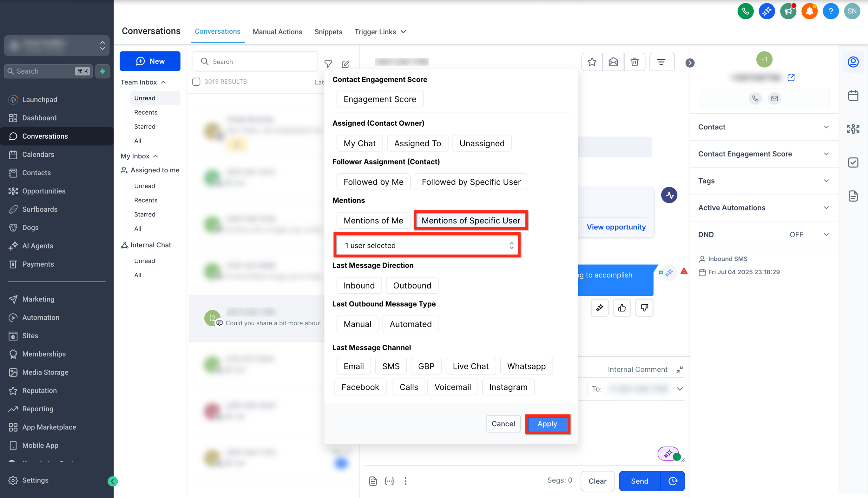Star the current conversation
The height and width of the screenshot is (498, 868).
[592, 62]
